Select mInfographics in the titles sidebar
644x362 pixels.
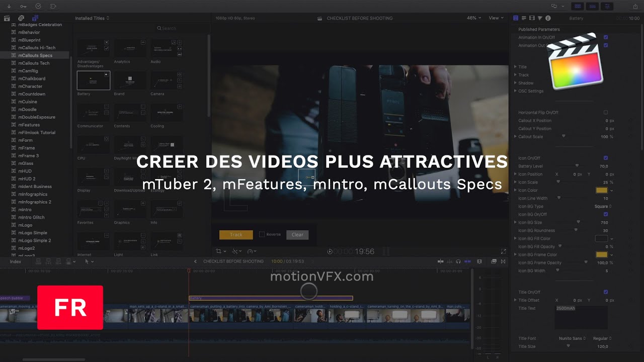(x=33, y=194)
